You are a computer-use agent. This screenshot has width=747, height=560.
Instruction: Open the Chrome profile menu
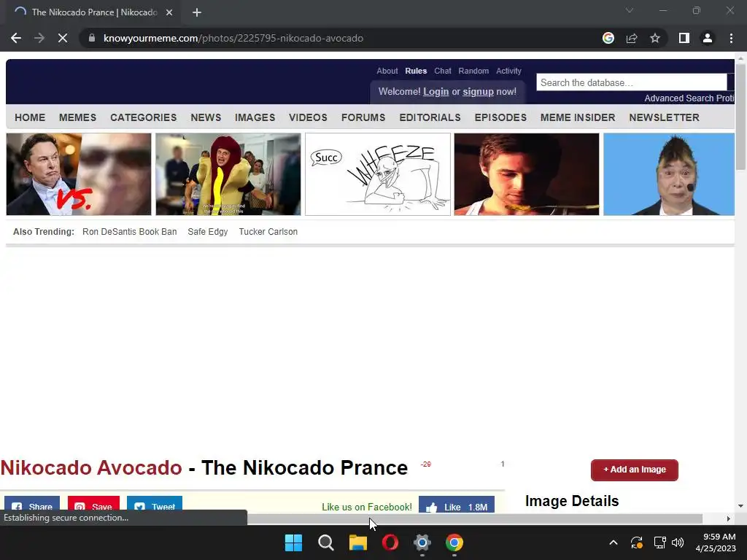point(708,38)
